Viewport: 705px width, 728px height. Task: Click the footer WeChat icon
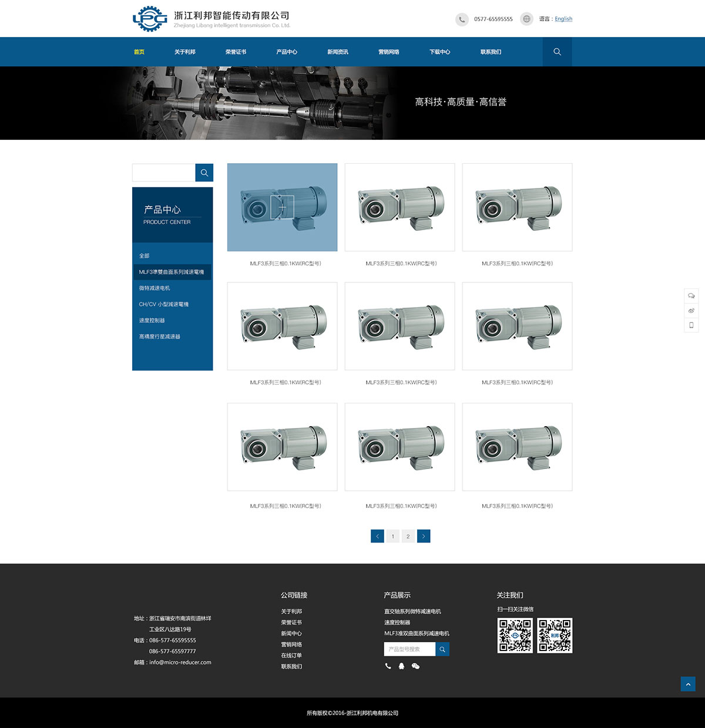tap(415, 666)
